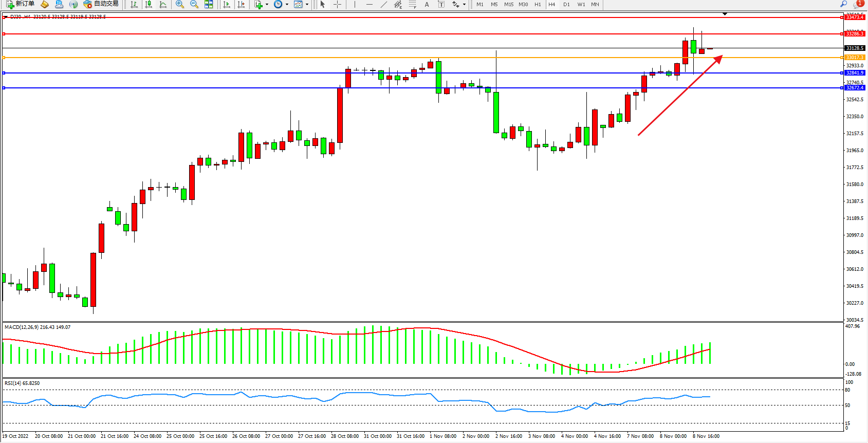Switch chart to bar chart mode

134,4
